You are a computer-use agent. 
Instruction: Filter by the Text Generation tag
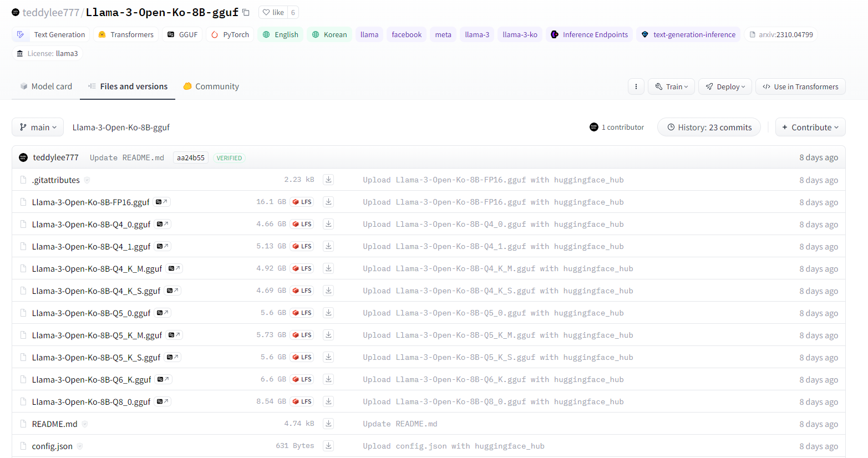point(50,34)
